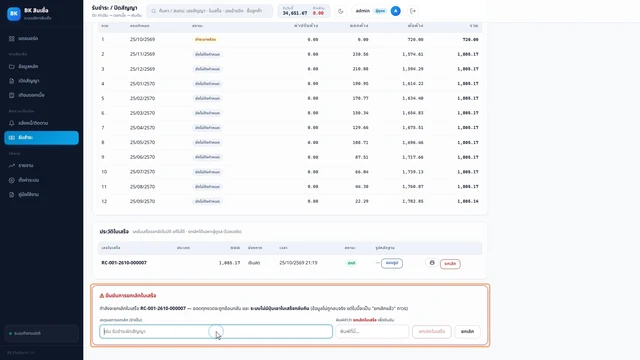Select the highlighted payment icon in sidebar
640x360 pixels.
(x=11, y=138)
